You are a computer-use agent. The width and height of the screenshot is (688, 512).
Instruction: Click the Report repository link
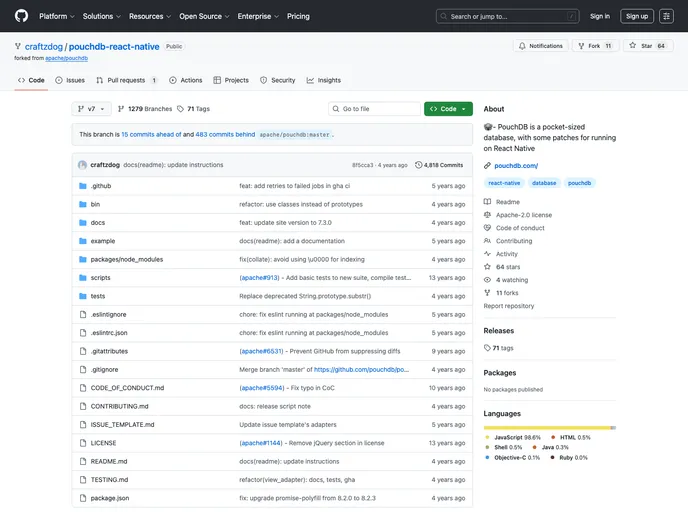click(x=509, y=306)
